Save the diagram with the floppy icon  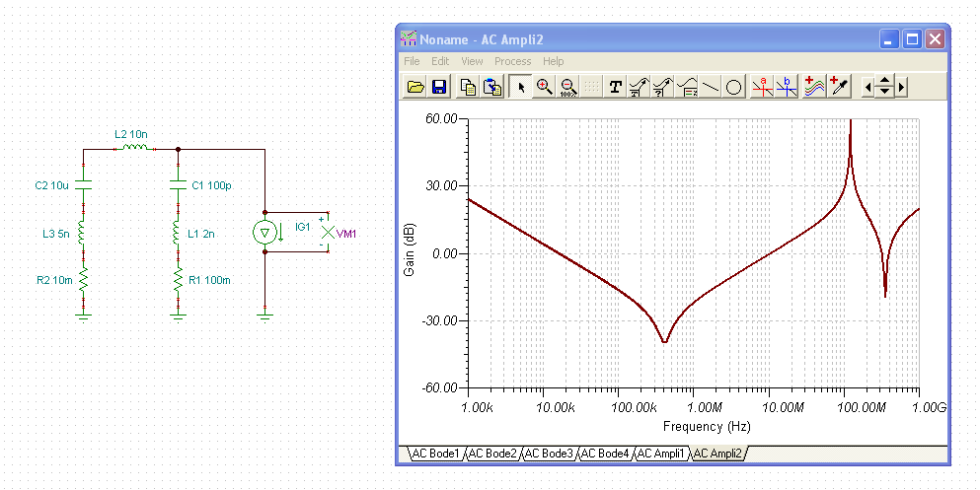439,87
